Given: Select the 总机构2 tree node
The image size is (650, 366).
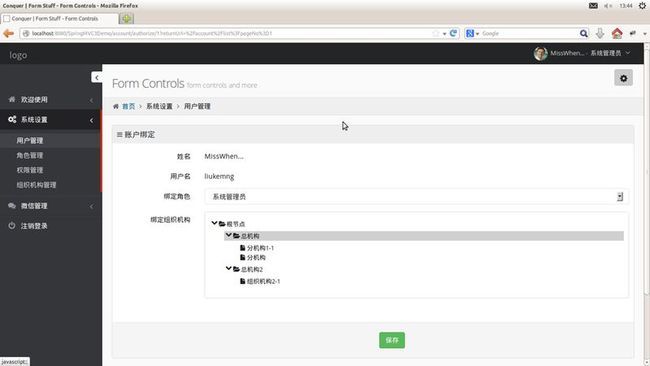Looking at the screenshot, I should pos(252,269).
